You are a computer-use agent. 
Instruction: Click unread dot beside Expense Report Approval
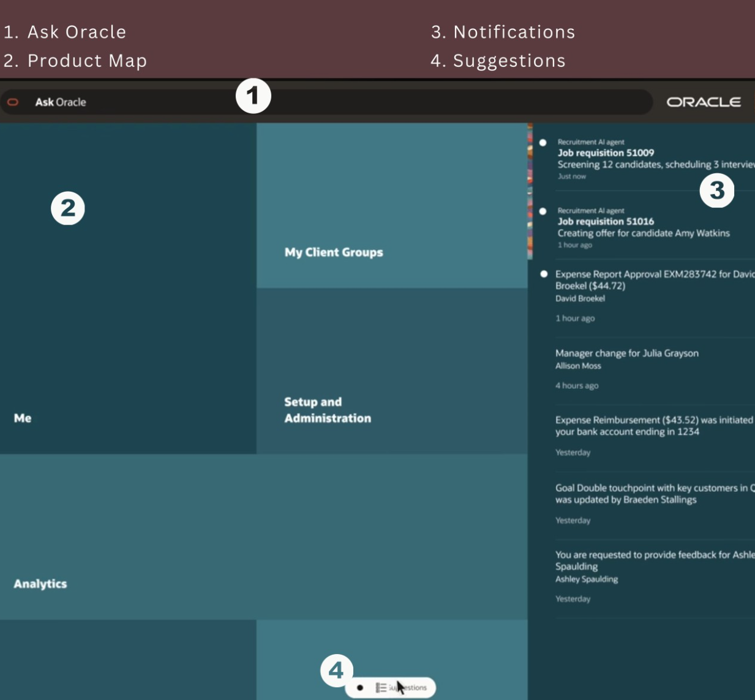(x=544, y=274)
